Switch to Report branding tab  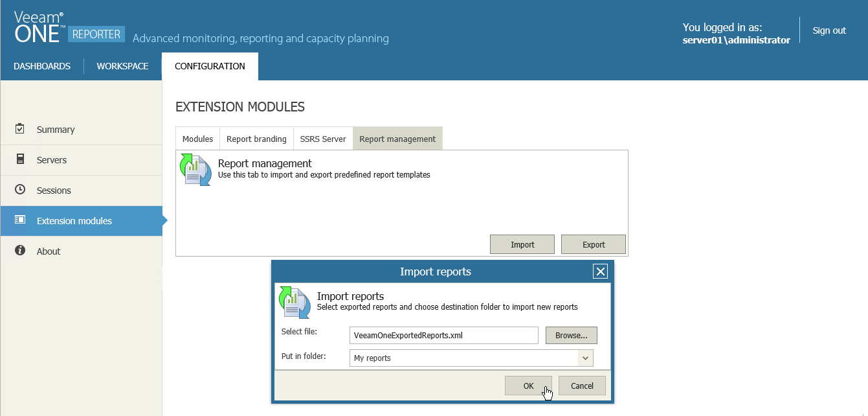pos(256,139)
